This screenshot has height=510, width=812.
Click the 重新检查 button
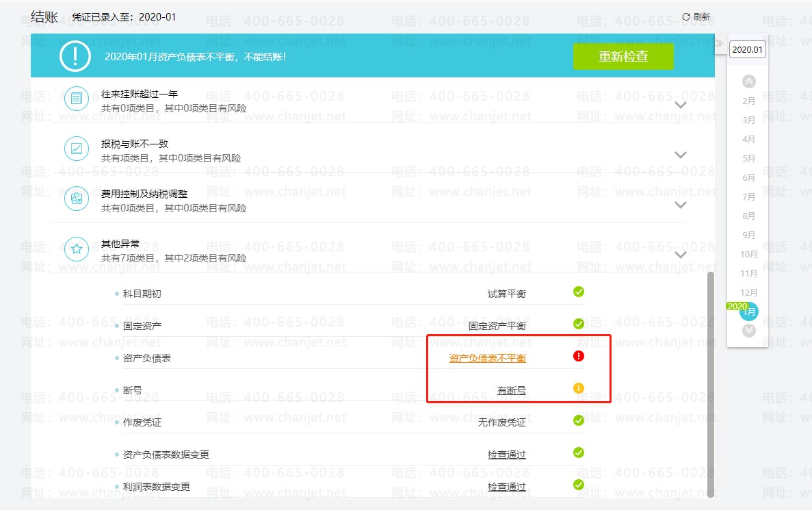623,58
